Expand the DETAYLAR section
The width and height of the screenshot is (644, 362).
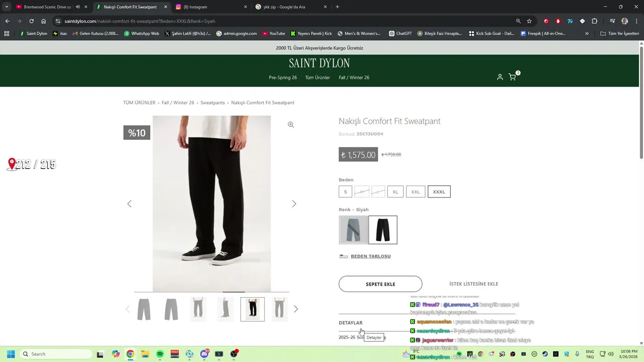click(x=351, y=323)
